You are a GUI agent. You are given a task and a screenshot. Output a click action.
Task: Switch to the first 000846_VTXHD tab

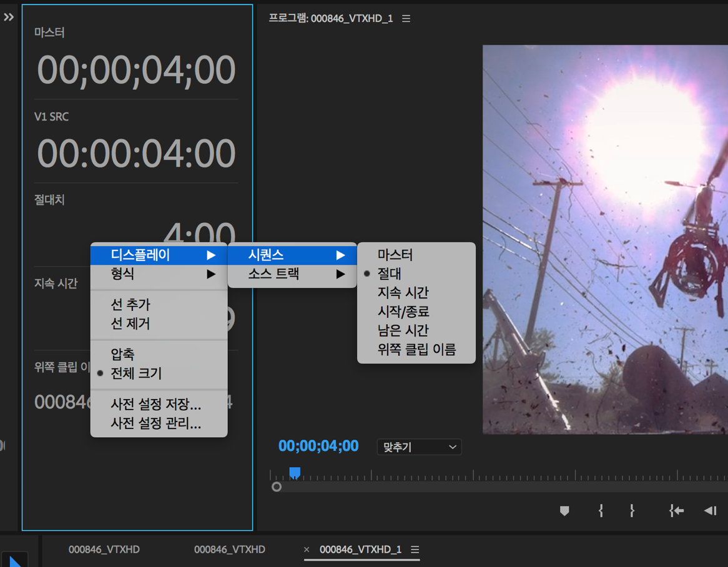[x=104, y=550]
